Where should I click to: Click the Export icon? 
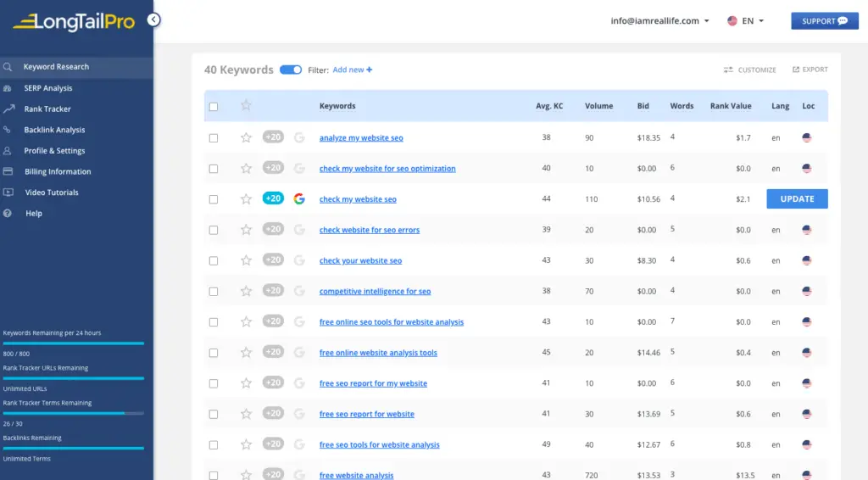point(795,70)
